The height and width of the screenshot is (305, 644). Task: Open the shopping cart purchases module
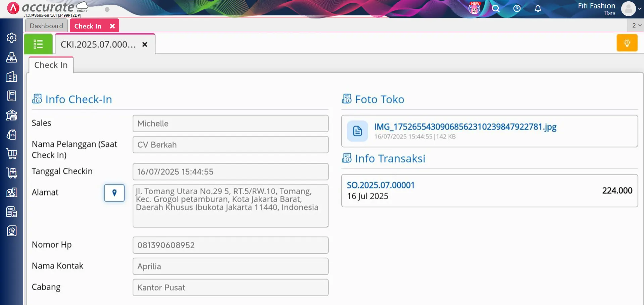click(11, 154)
